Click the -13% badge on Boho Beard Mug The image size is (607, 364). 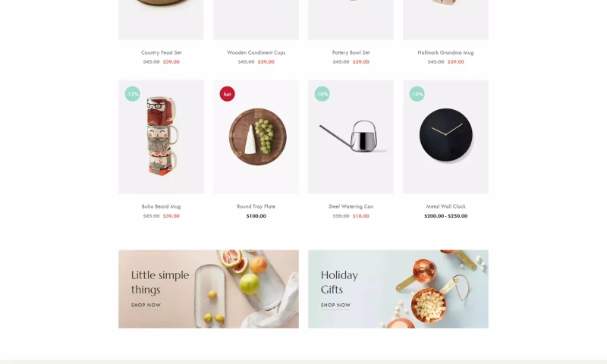pos(132,94)
